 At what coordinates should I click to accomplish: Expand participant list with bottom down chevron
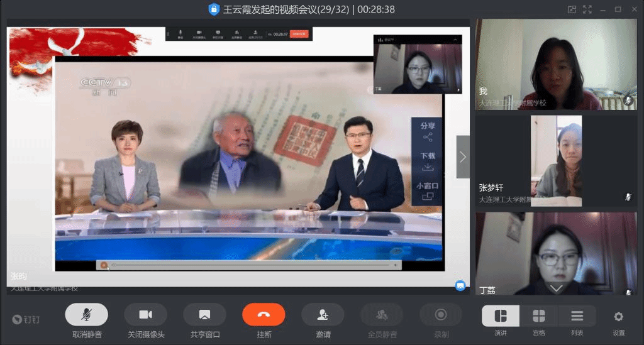(x=556, y=288)
